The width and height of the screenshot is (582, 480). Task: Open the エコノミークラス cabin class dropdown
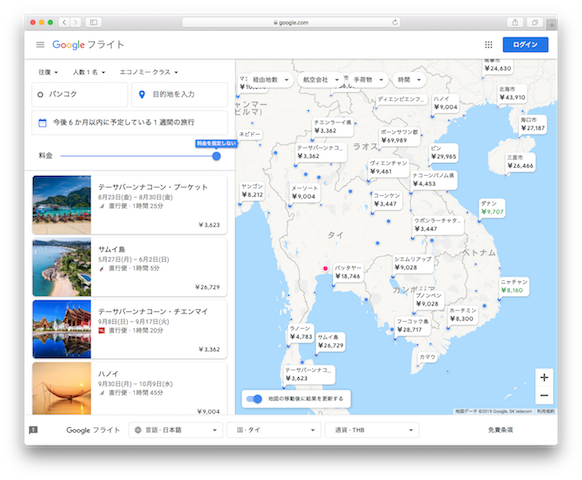pos(148,72)
